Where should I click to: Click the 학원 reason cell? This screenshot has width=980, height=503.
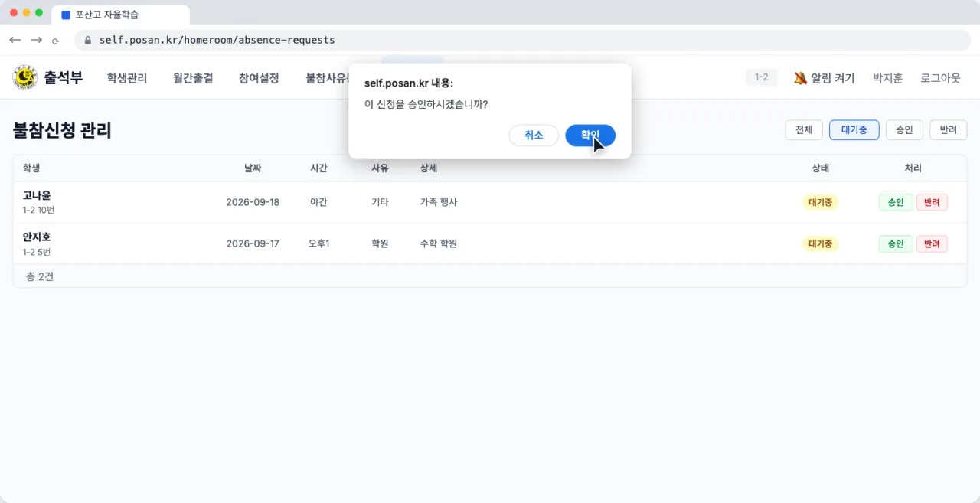point(380,243)
